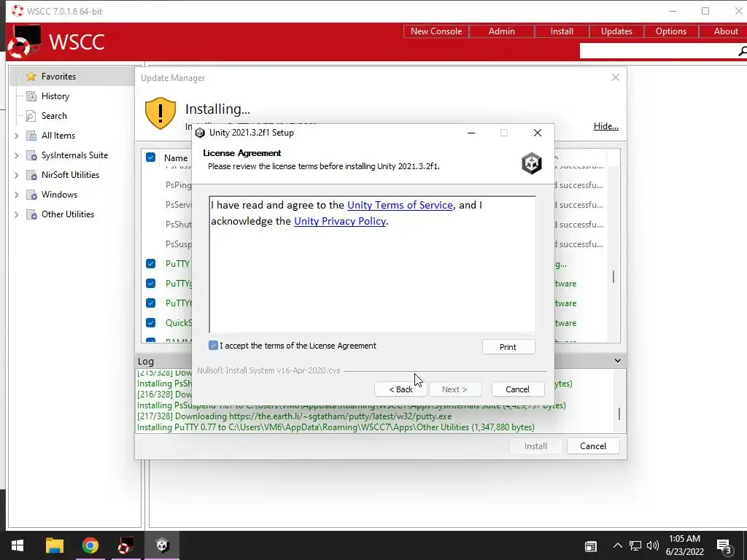This screenshot has width=747, height=560.
Task: Uncheck the QuickS row checkbox
Action: (150, 322)
